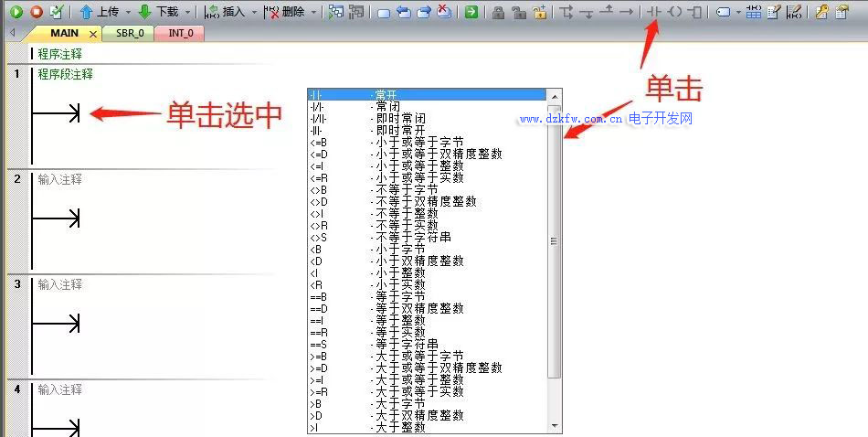The height and width of the screenshot is (437, 868).
Task: Click the Delete (删除) button
Action: (284, 12)
